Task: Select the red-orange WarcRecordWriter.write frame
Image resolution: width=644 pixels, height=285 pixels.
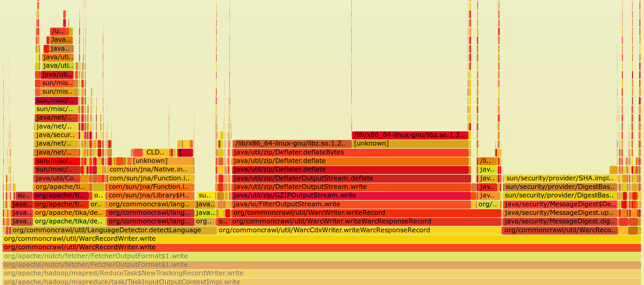Action: 321,247
